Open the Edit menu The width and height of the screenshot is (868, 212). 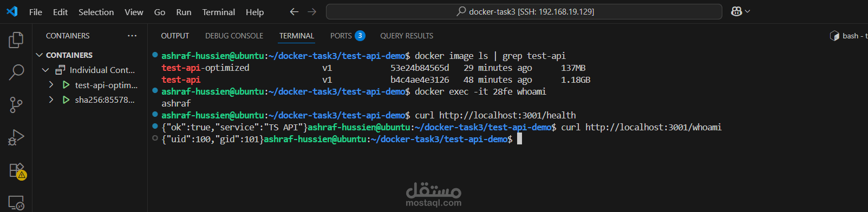[60, 12]
